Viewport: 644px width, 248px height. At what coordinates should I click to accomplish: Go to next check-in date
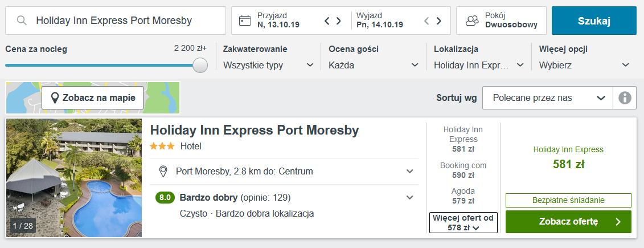(x=339, y=21)
